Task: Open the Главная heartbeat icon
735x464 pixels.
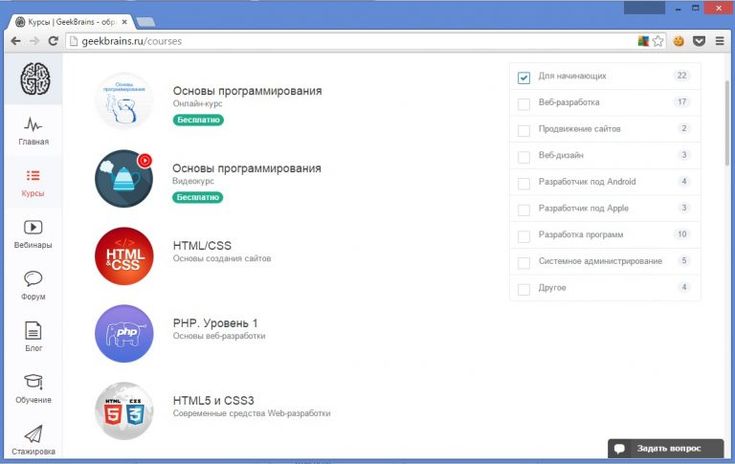Action: 33,125
